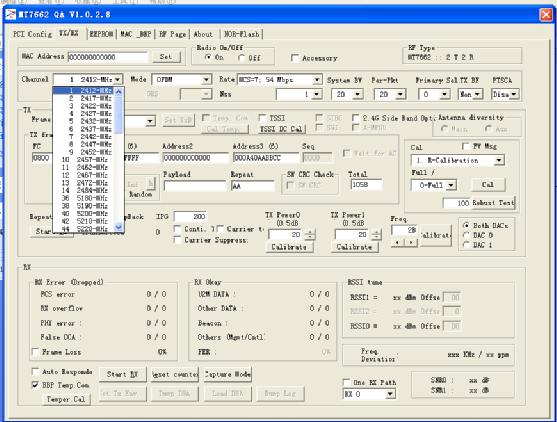Click TX Power1 spinner arrows
The image size is (557, 422).
point(376,234)
